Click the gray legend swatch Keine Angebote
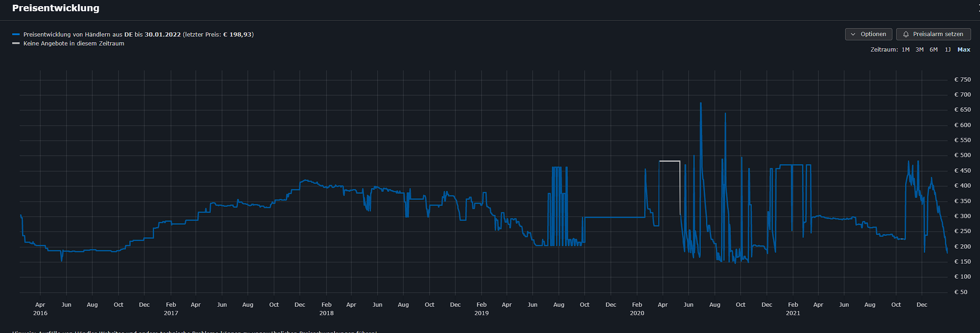This screenshot has width=980, height=333. point(16,43)
